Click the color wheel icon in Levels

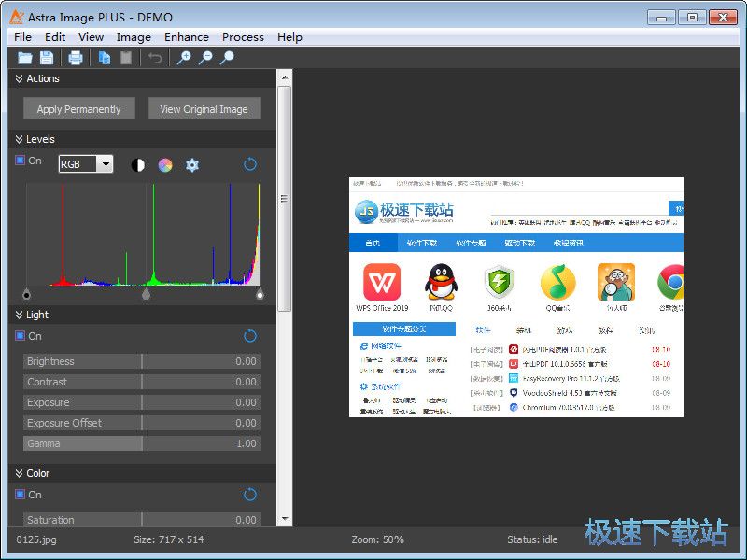coord(165,165)
